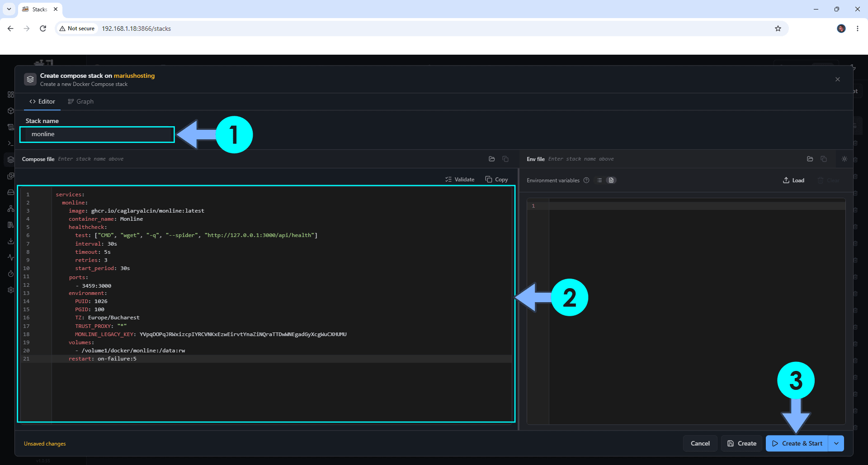Click the browser address bar URL
The height and width of the screenshot is (465, 868).
tap(136, 28)
